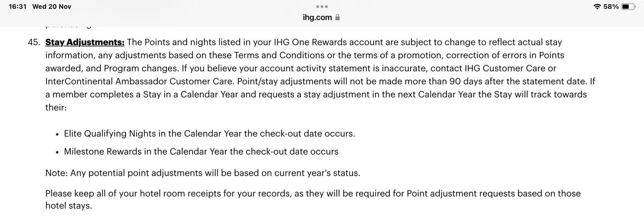Tap the padlock icon beside ihg.com
This screenshot has width=644, height=223.
[337, 17]
